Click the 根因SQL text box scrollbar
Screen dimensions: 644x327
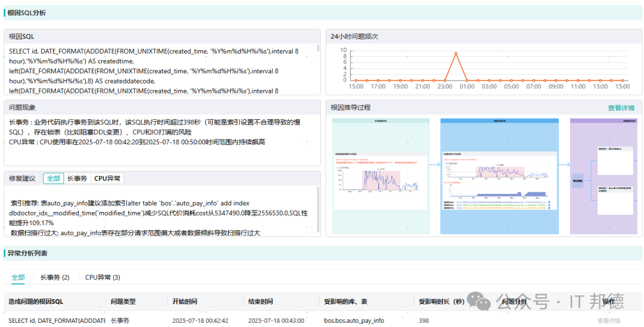[318, 48]
